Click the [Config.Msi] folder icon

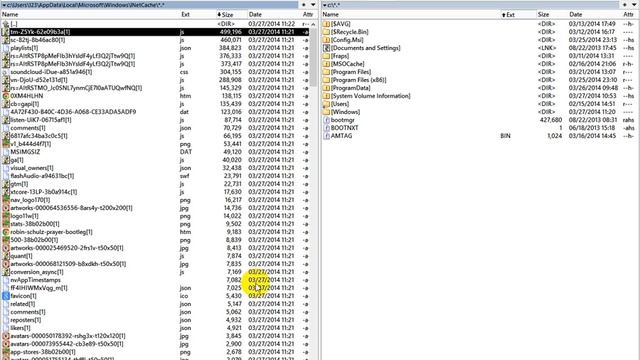click(326, 40)
